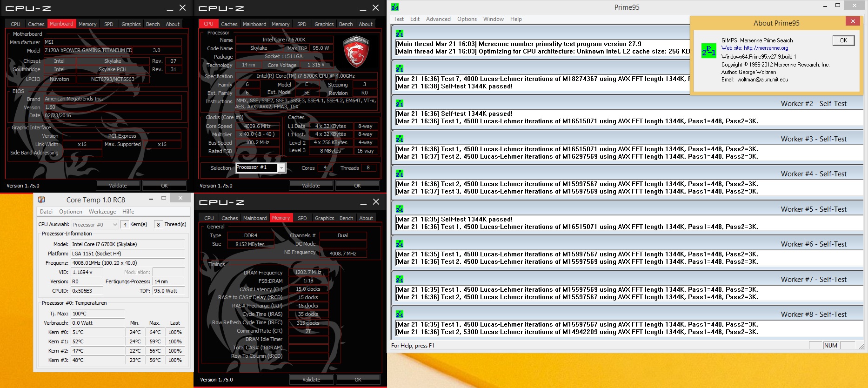This screenshot has height=388, width=868.
Task: Click the CPUID 0x506E3 field
Action: 87,291
